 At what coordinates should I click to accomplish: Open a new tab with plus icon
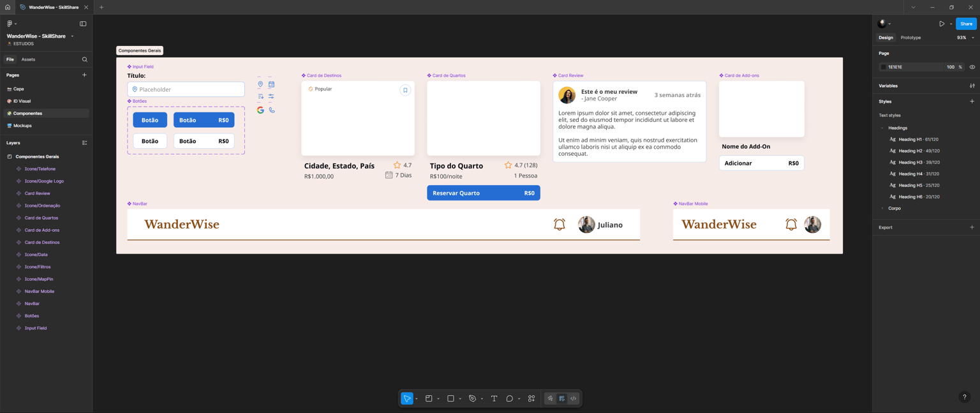[101, 7]
